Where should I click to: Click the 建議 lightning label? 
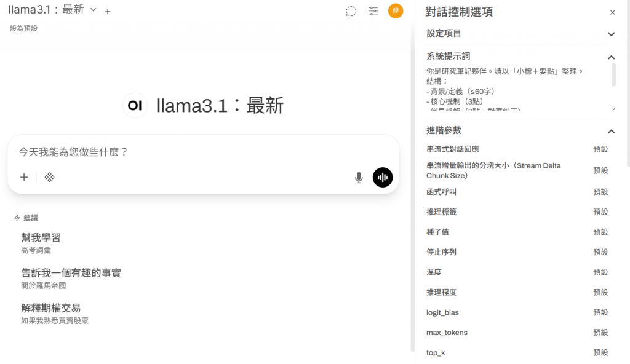point(26,218)
